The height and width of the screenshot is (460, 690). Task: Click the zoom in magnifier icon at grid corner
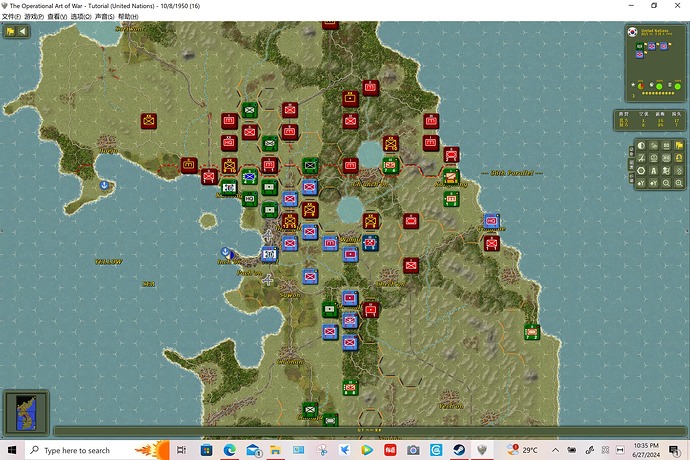(679, 183)
